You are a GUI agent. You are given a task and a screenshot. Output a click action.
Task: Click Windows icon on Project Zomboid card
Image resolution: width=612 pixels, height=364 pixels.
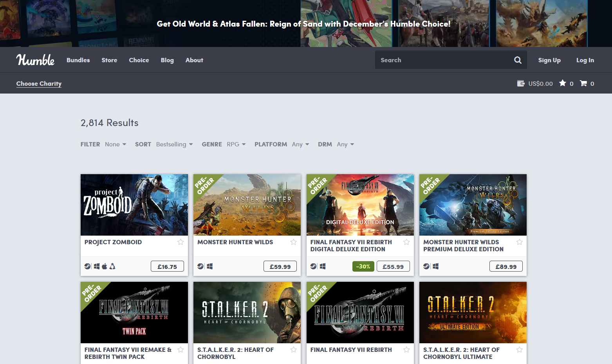point(97,266)
